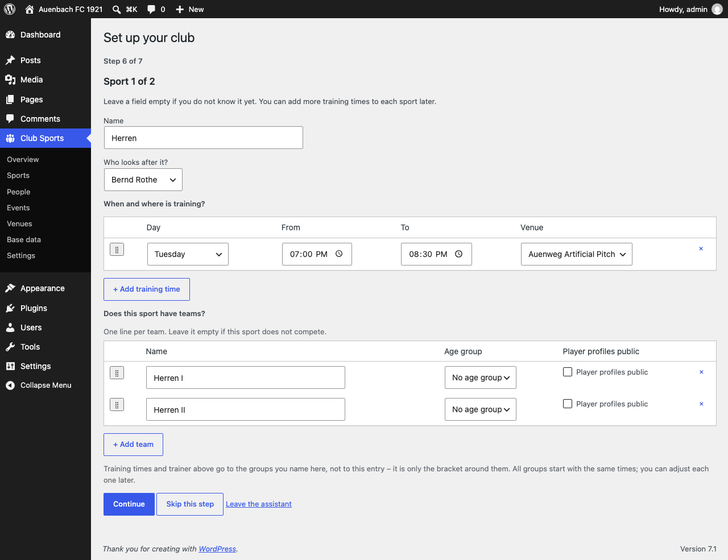
Task: Open the Media library menu
Action: click(x=45, y=80)
